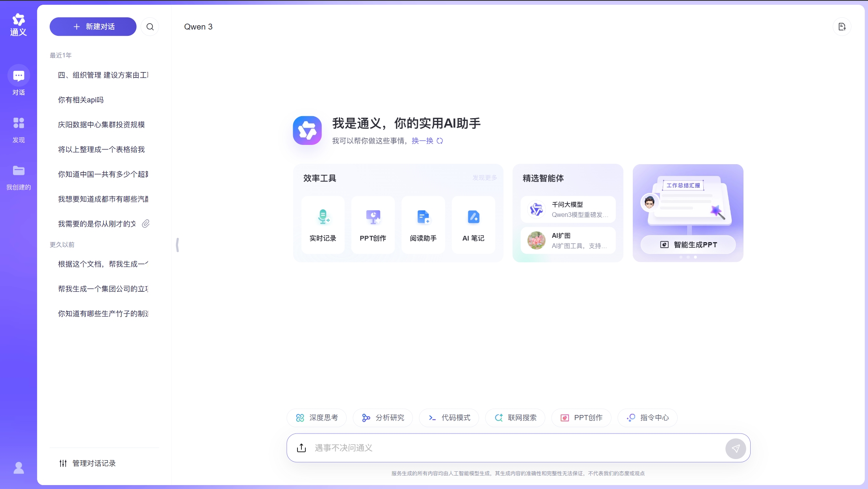Open the 对话 chat section icon
Image resolution: width=868 pixels, height=489 pixels.
(x=19, y=76)
